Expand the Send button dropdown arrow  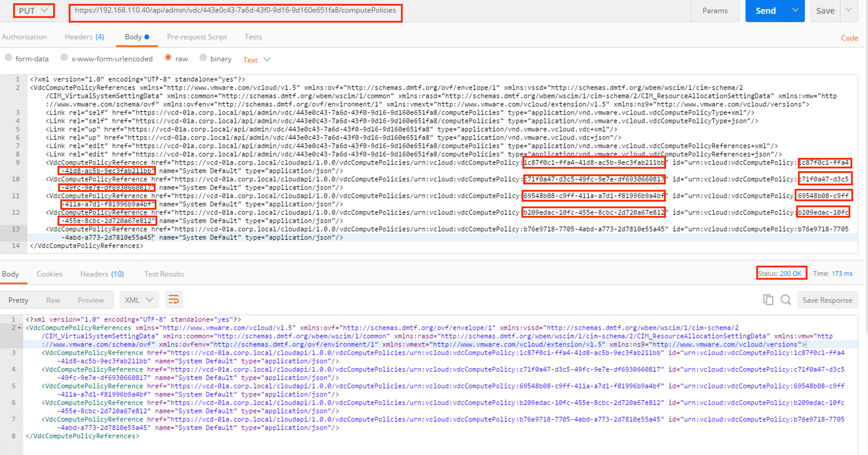pyautogui.click(x=795, y=10)
